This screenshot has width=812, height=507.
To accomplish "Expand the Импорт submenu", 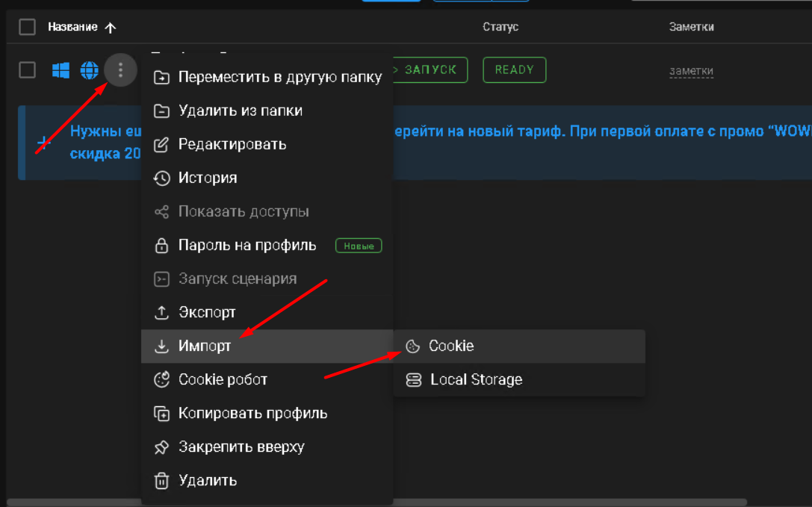I will [x=205, y=346].
